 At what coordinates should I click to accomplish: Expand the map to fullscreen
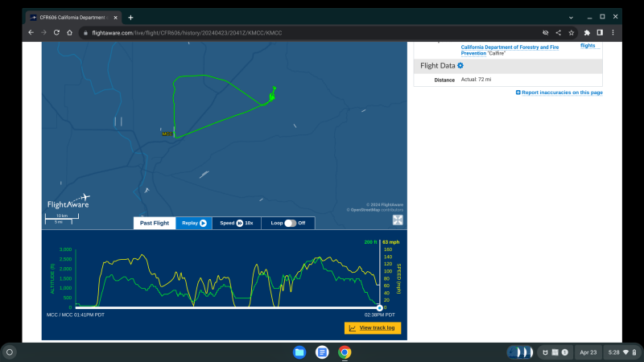coord(398,220)
